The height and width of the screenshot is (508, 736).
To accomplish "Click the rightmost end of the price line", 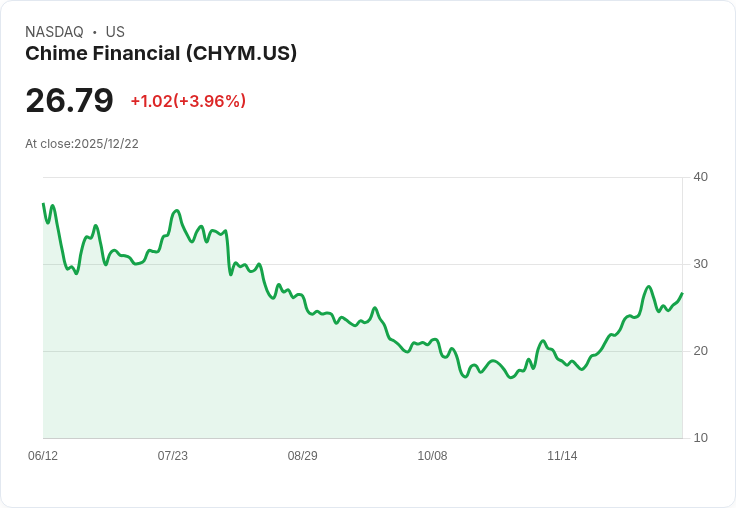I will pyautogui.click(x=682, y=294).
